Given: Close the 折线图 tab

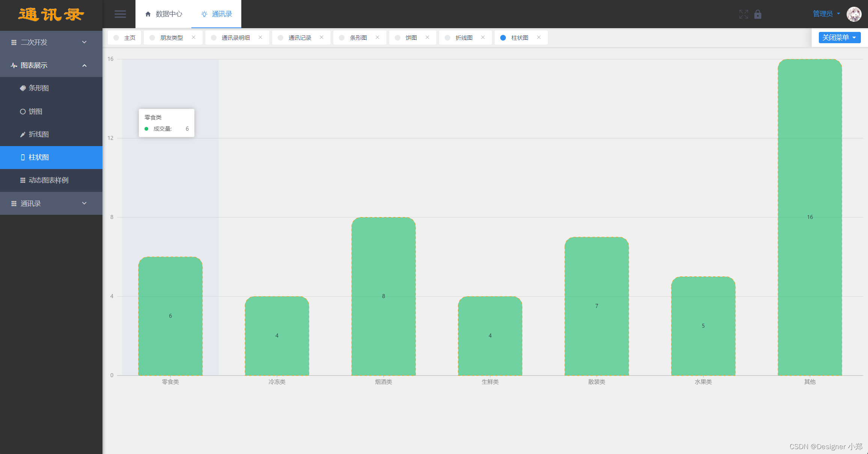Looking at the screenshot, I should click(483, 37).
